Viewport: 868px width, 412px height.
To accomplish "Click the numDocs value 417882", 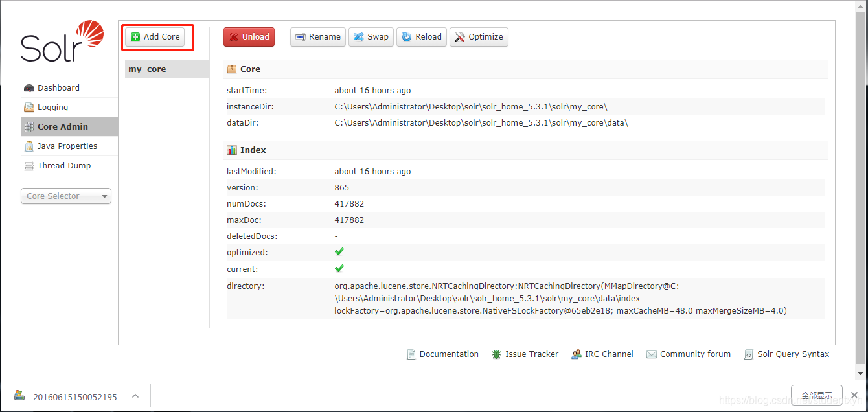I will pyautogui.click(x=349, y=204).
